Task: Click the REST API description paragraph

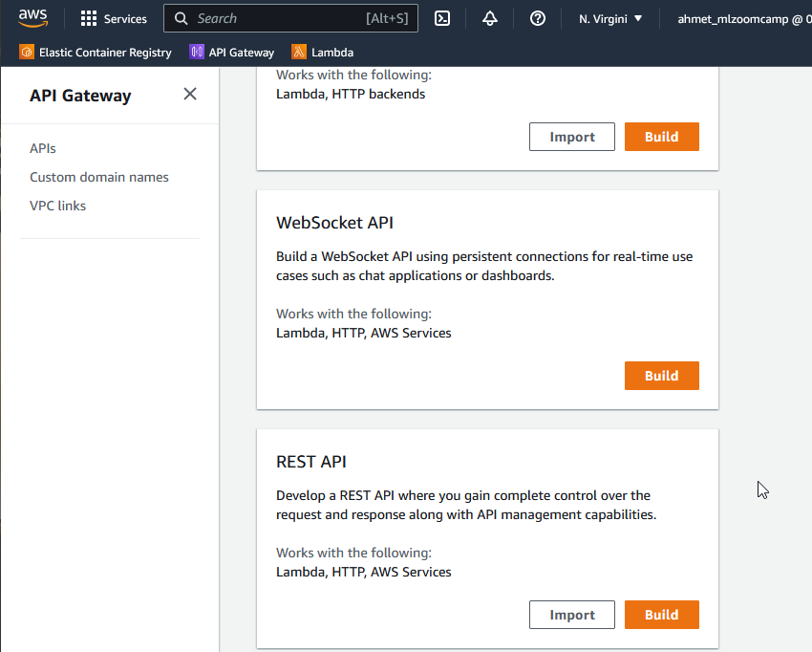Action: (466, 505)
